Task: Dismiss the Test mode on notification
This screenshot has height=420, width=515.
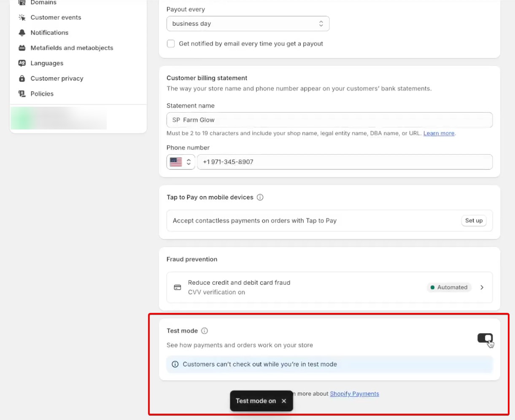Action: click(x=283, y=401)
